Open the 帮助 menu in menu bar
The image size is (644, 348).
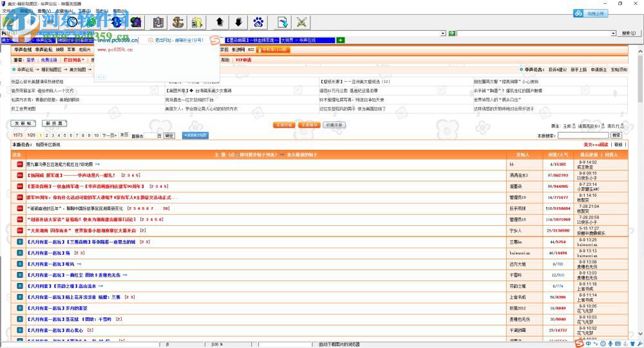click(120, 11)
